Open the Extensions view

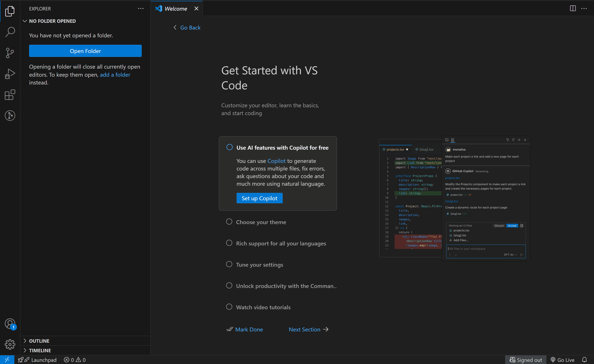coord(10,95)
